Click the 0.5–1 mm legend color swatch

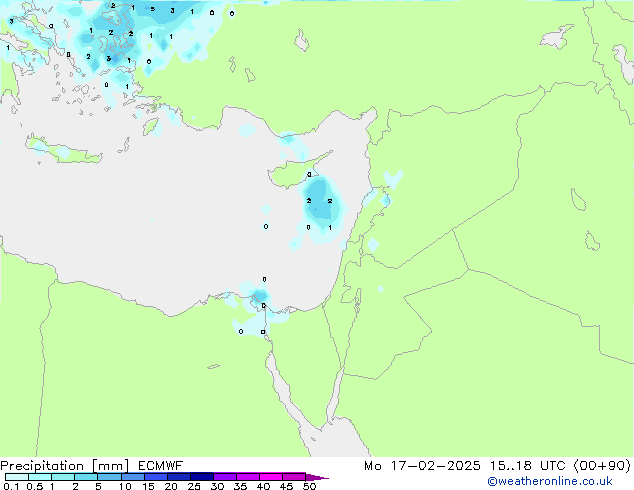coord(40,477)
